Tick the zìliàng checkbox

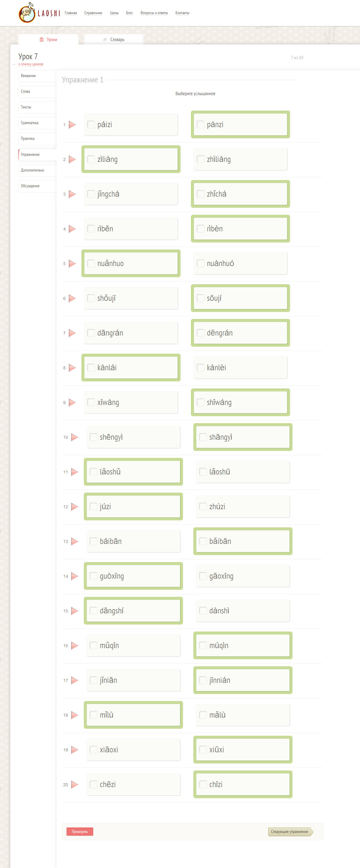(91, 159)
